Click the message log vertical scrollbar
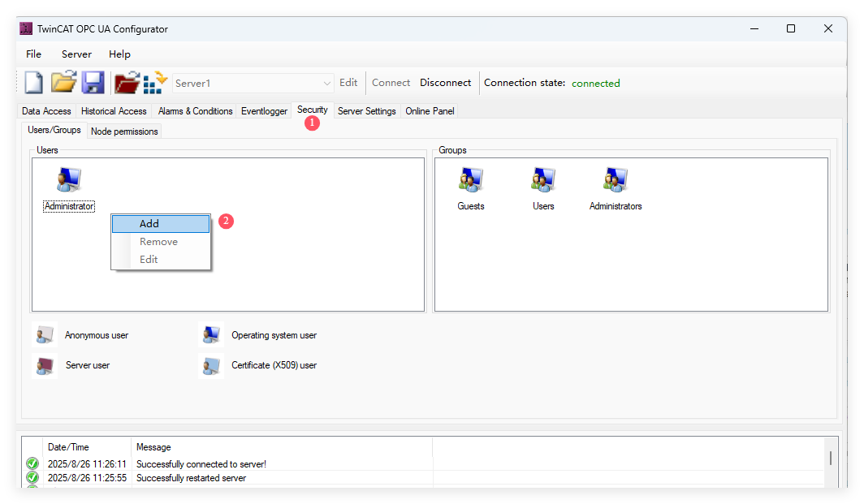864x504 pixels. pyautogui.click(x=830, y=459)
